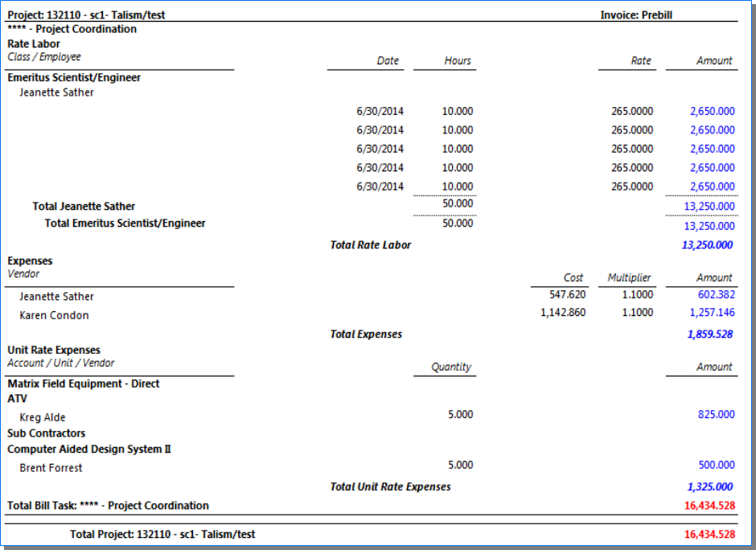This screenshot has height=550, width=756.
Task: Select Karen Condon's 1,257.146 amount
Action: (712, 313)
